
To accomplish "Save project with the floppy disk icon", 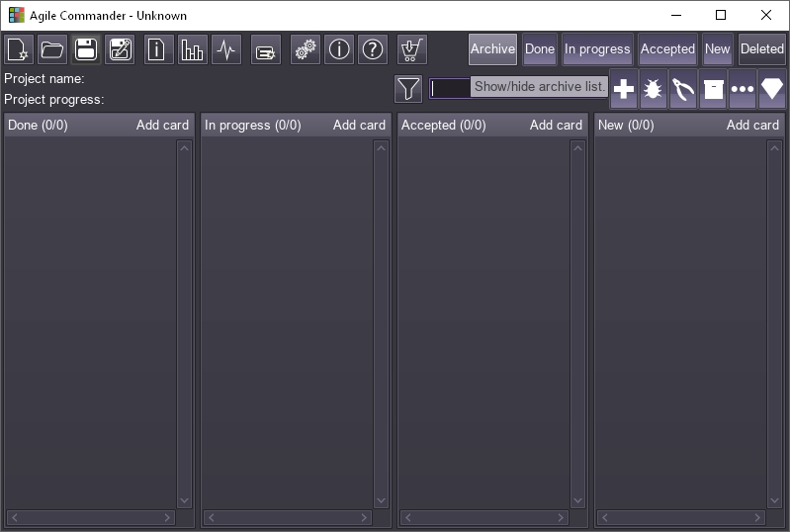I will point(86,49).
